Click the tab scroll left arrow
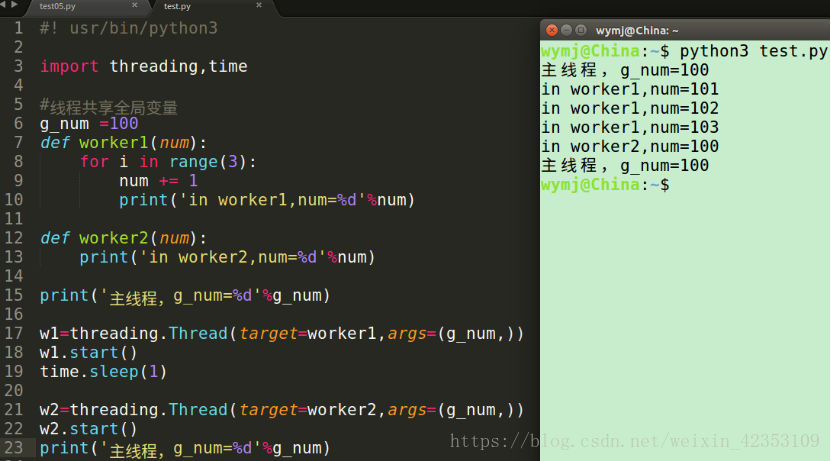The width and height of the screenshot is (831, 461). (x=3, y=5)
